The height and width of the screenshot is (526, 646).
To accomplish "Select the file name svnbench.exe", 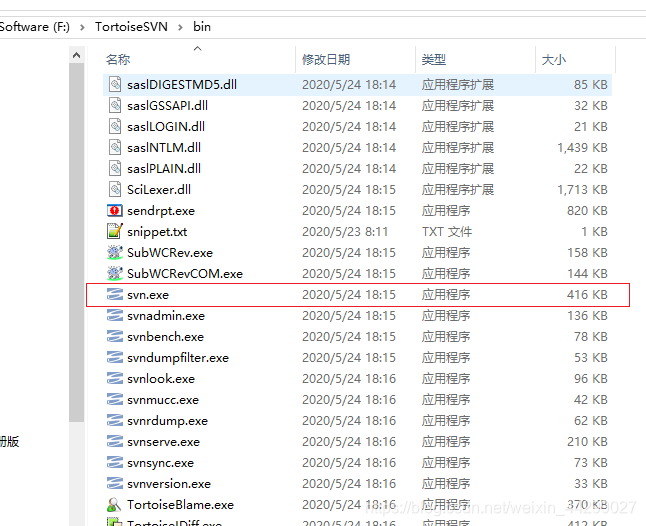I will point(165,337).
